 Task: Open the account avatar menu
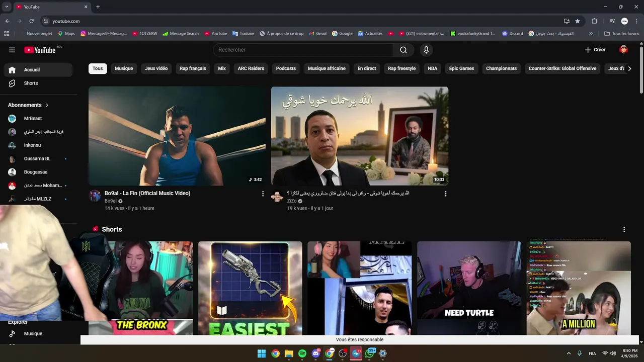point(624,50)
